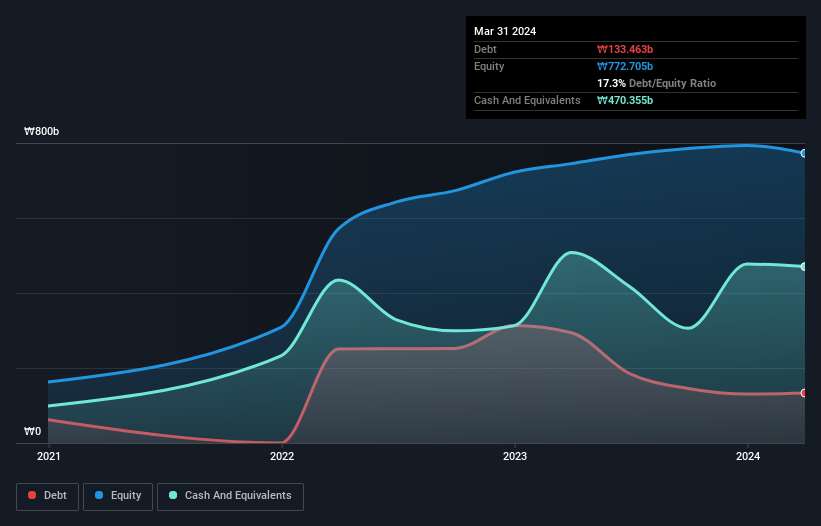Toggle Cash And Equivalents legend button
Screen dimensions: 821x526
pyautogui.click(x=230, y=496)
